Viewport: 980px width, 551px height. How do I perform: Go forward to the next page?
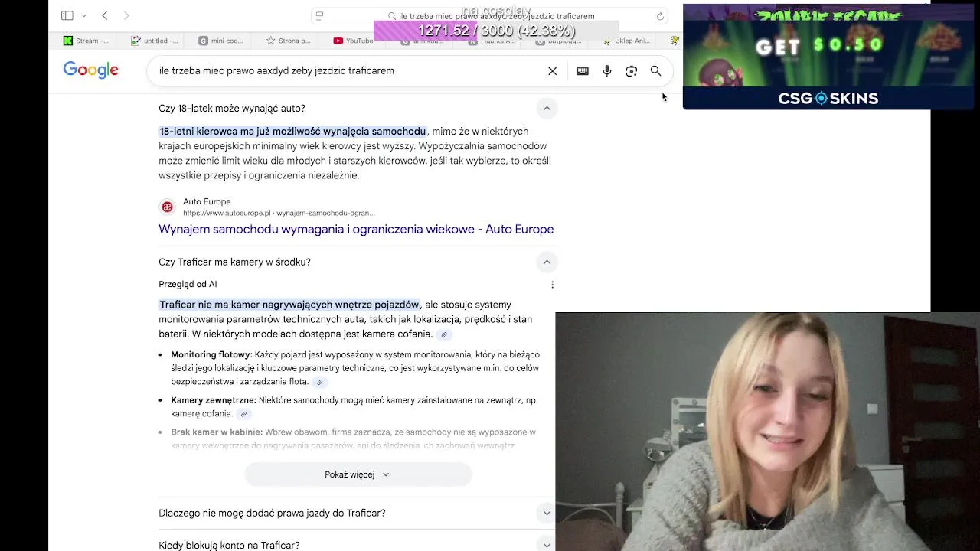coord(126,15)
